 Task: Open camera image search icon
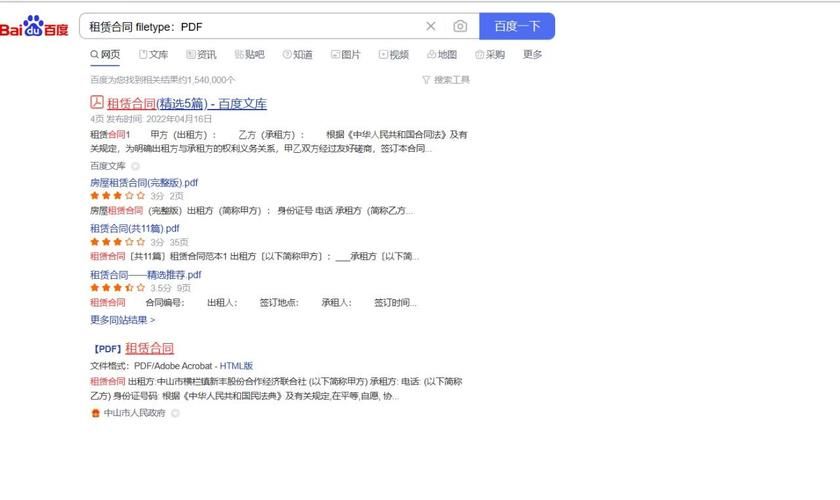coord(460,26)
